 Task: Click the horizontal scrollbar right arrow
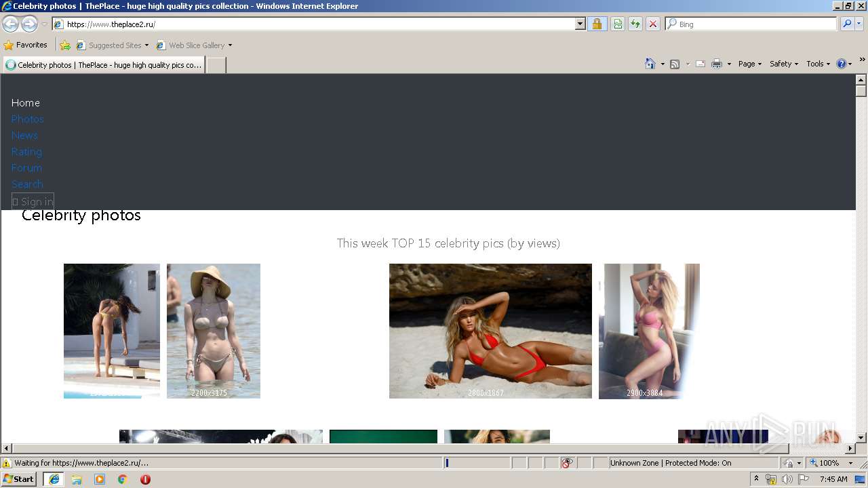pyautogui.click(x=850, y=448)
